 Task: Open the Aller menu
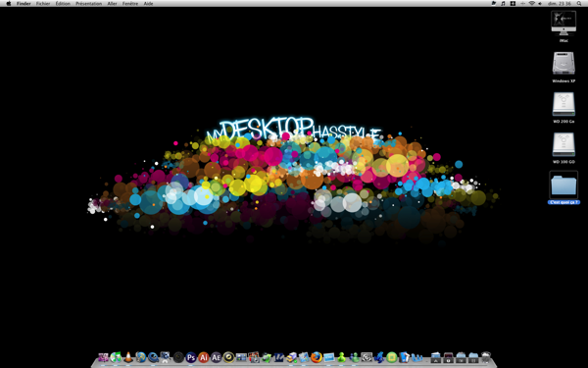(112, 3)
